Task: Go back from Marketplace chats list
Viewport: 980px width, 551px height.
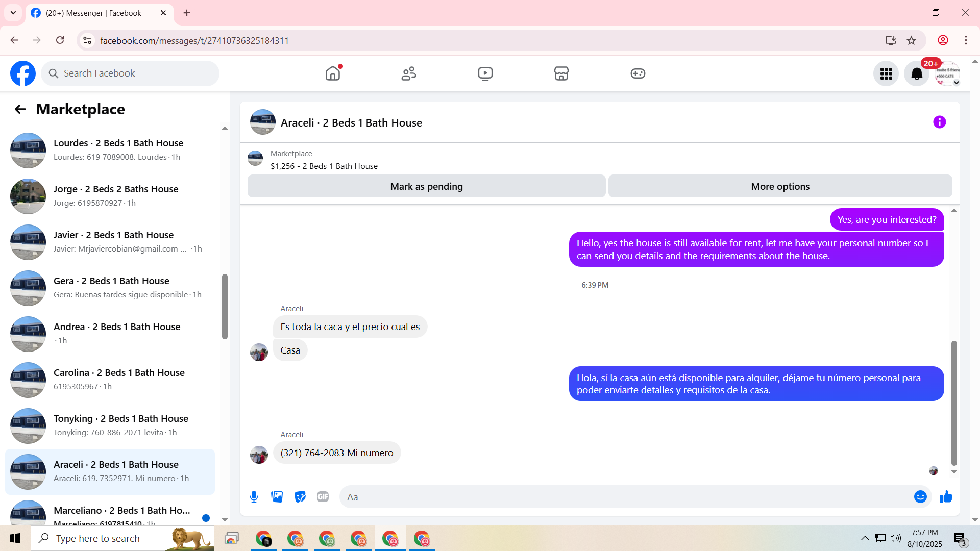Action: click(x=20, y=109)
